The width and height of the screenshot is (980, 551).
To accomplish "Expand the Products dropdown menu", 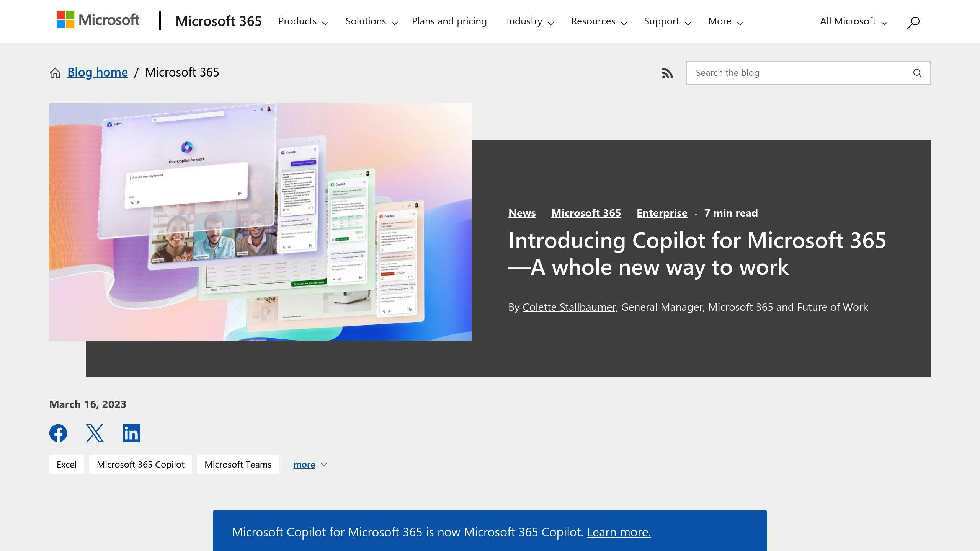I will click(x=303, y=21).
